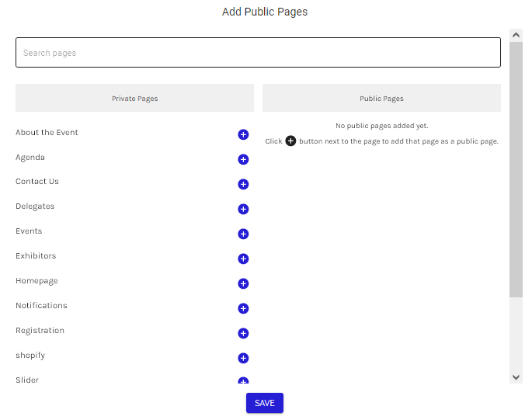
Task: Add About the Event page as public
Action: click(x=243, y=134)
